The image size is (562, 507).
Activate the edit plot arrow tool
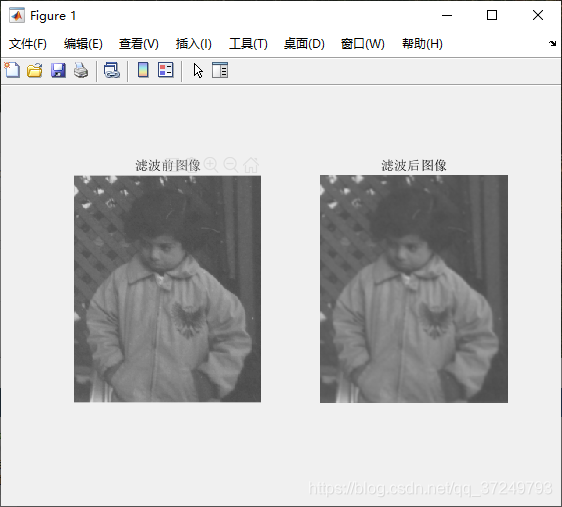pyautogui.click(x=198, y=71)
